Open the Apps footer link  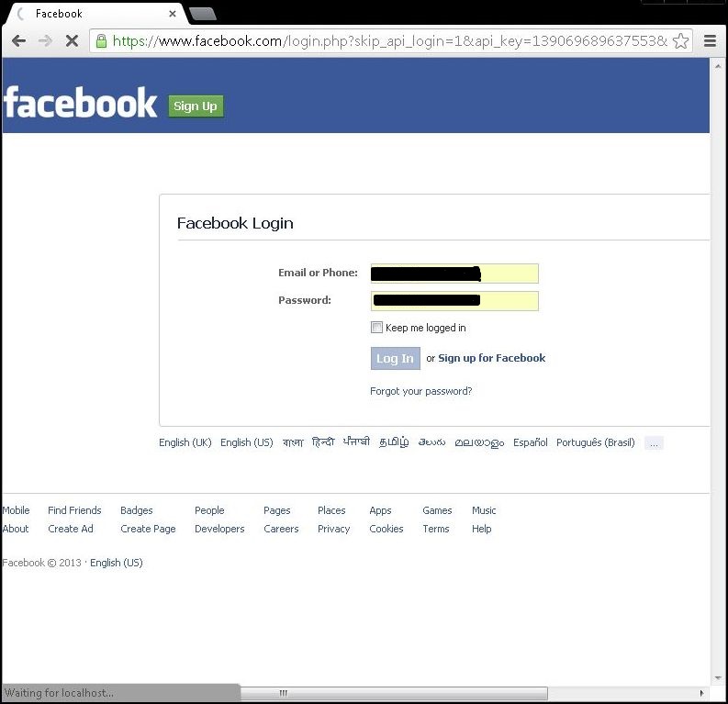point(380,510)
